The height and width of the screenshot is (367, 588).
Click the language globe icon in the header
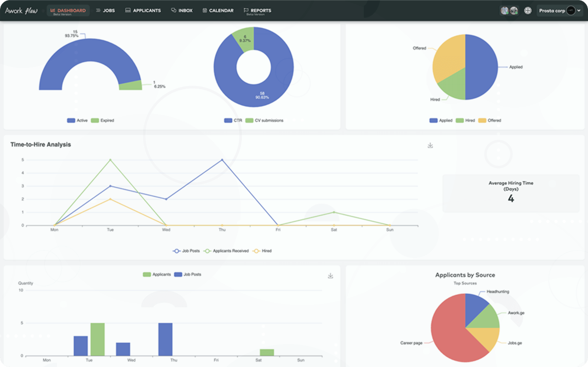tap(528, 11)
